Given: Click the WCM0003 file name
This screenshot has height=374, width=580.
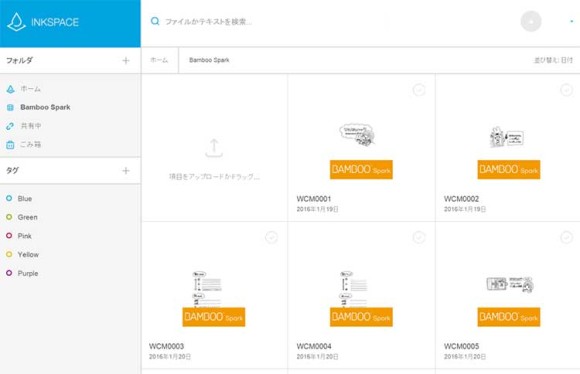Looking at the screenshot, I should coord(166,346).
